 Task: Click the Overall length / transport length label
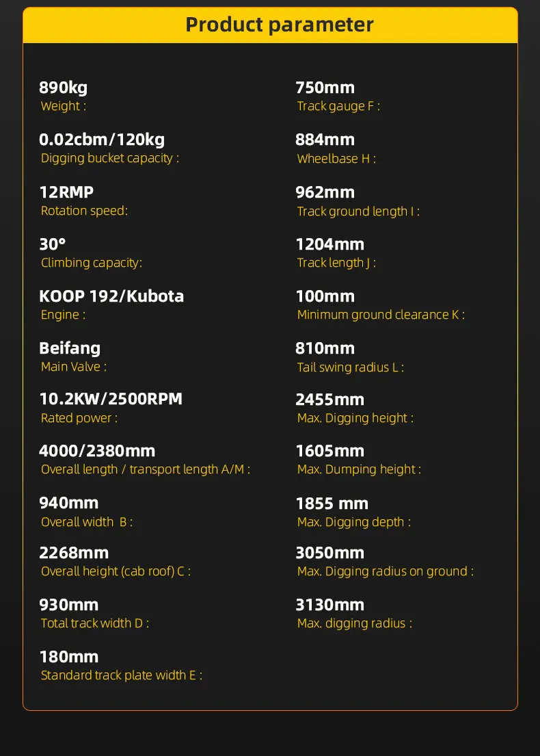coord(146,469)
